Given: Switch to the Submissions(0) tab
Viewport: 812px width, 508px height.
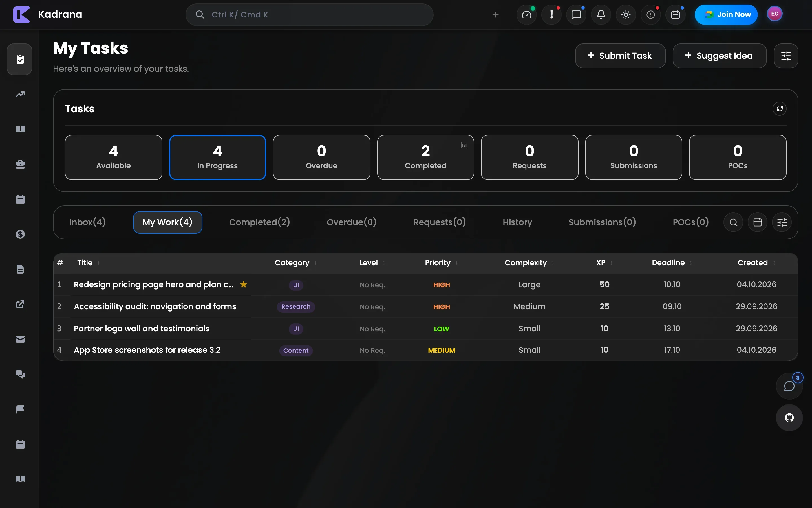Looking at the screenshot, I should 602,222.
